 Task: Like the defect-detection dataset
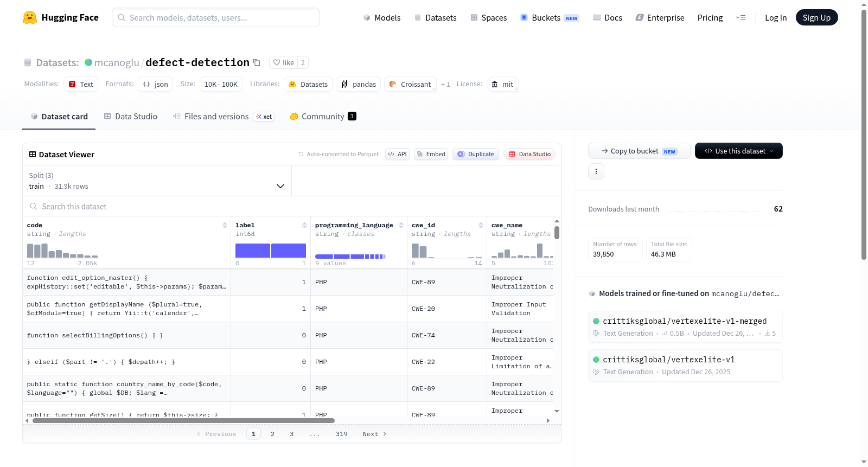point(283,62)
